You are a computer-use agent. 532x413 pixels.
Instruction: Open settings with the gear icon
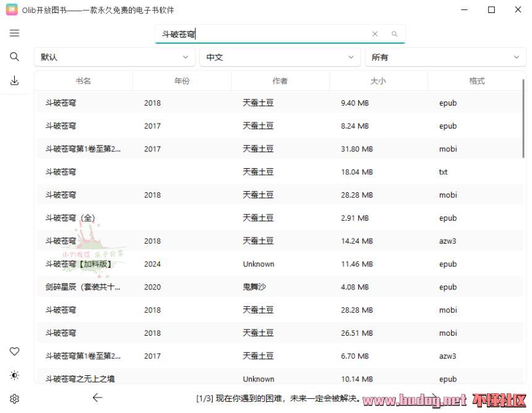click(14, 399)
